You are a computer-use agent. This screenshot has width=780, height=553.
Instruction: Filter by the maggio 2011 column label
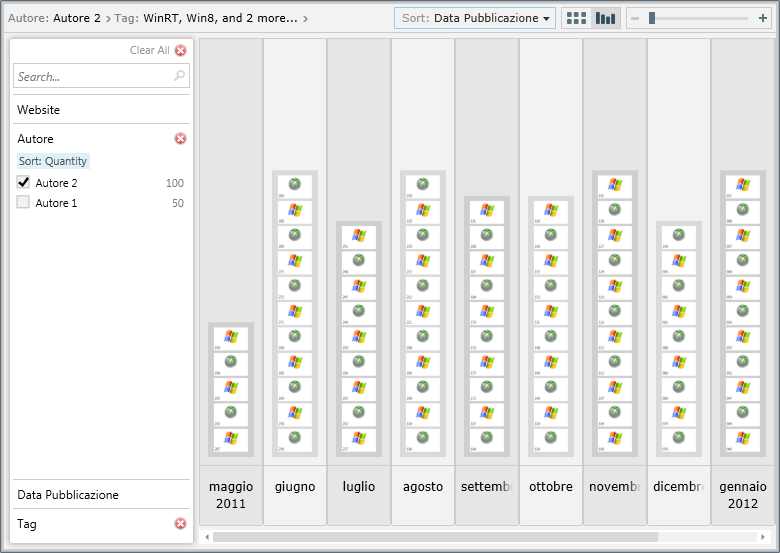click(231, 495)
